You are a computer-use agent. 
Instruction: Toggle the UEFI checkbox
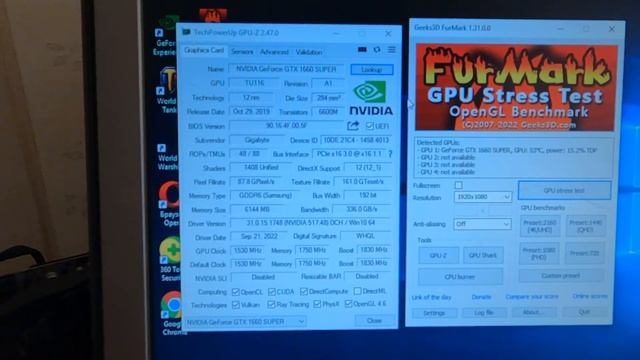point(370,125)
